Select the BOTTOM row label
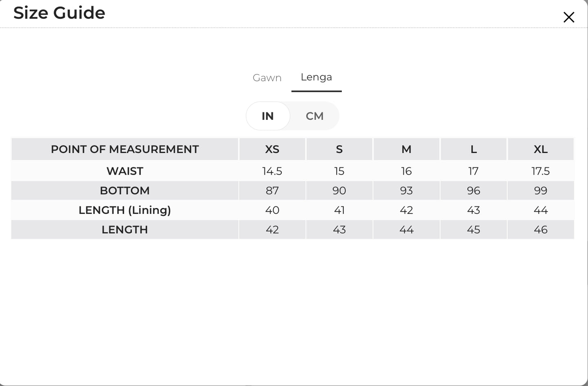 [125, 191]
